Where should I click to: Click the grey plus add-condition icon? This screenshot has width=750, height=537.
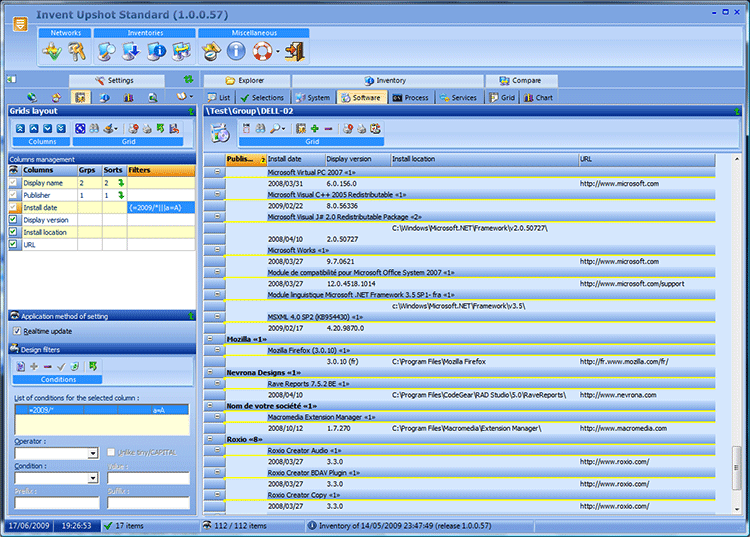point(34,366)
